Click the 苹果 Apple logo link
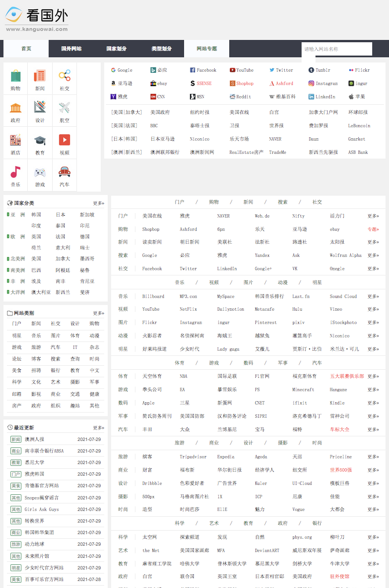This screenshot has height=588, width=389. click(x=357, y=97)
